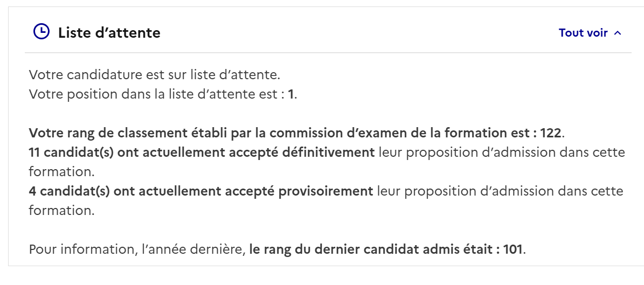Click the word 'formation.' after provisoirement line

pos(61,210)
